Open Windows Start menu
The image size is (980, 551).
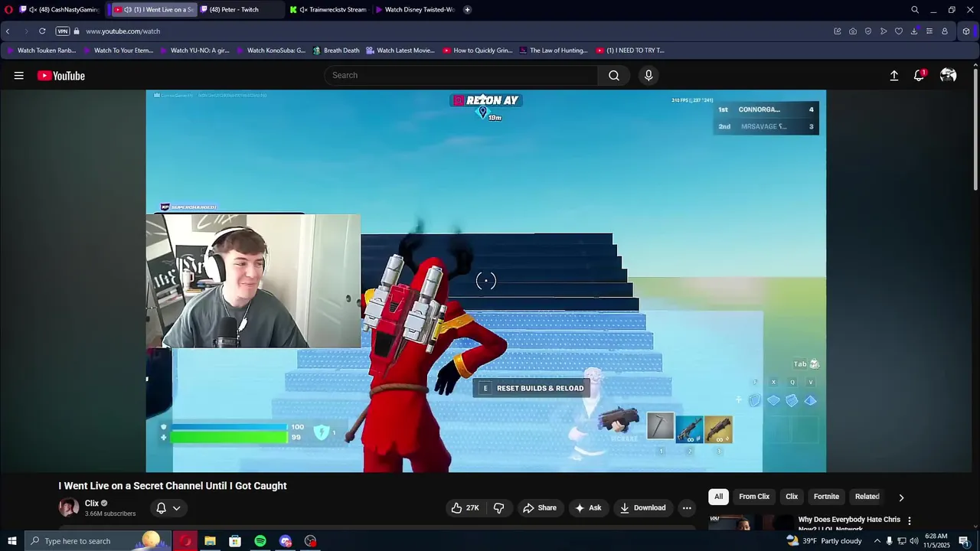(11, 541)
